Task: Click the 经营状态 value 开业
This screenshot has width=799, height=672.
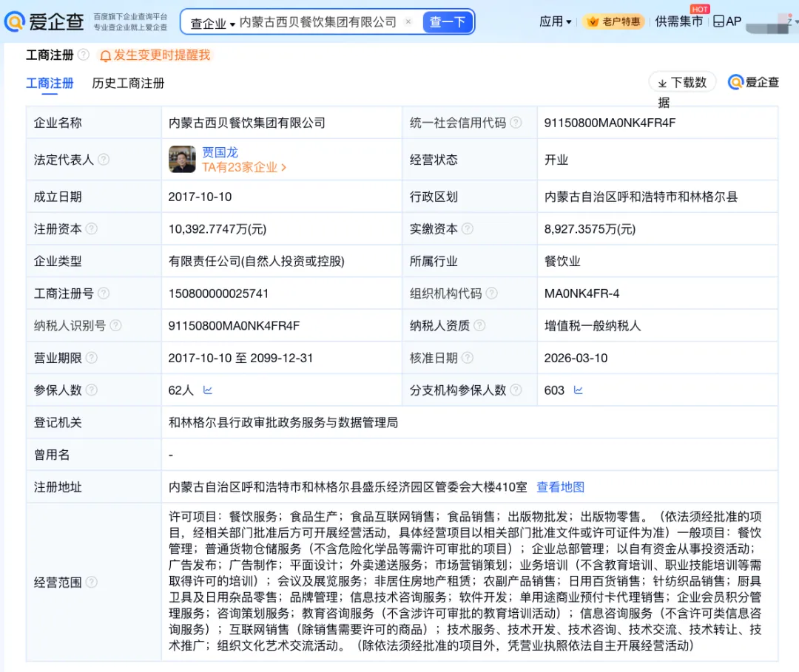Action: [556, 160]
